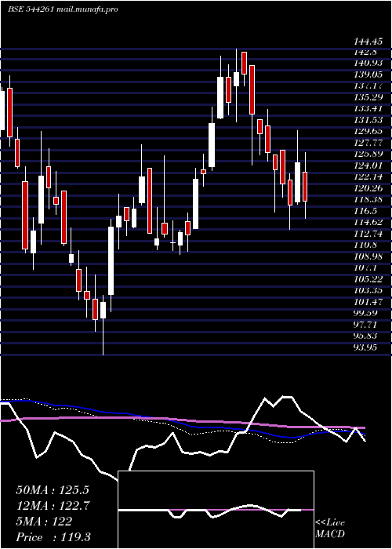Image resolution: width=392 pixels, height=549 pixels.
Task: Click the '5MA : 122' readout
Action: click(44, 522)
